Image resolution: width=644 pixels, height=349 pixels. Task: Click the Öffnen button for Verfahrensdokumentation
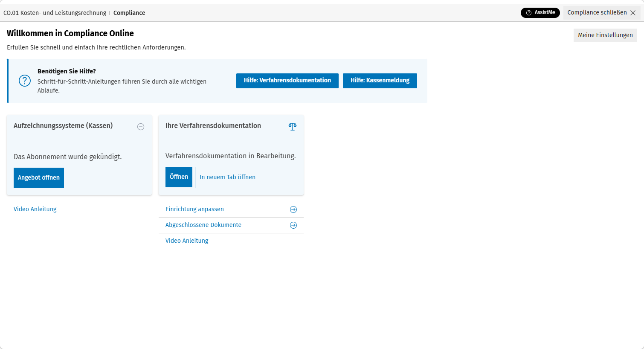[x=179, y=177]
